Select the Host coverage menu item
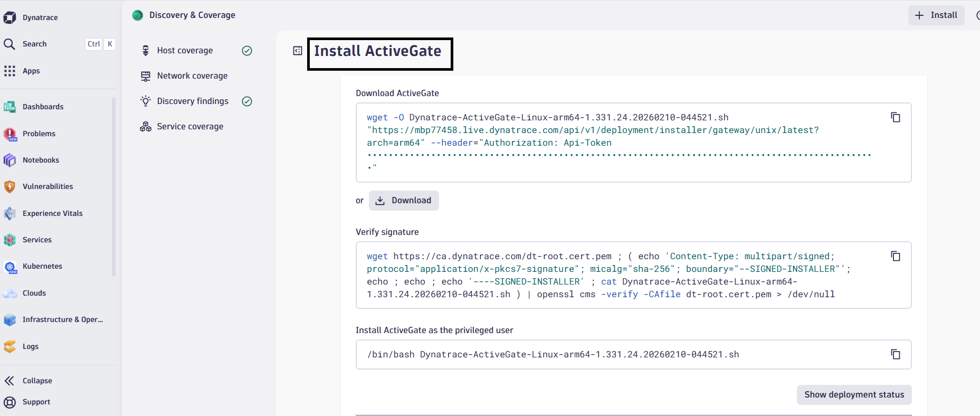This screenshot has height=416, width=980. 196,51
